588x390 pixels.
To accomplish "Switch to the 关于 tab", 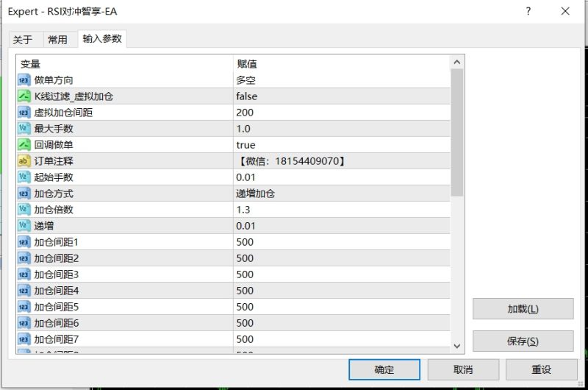I will pyautogui.click(x=23, y=40).
